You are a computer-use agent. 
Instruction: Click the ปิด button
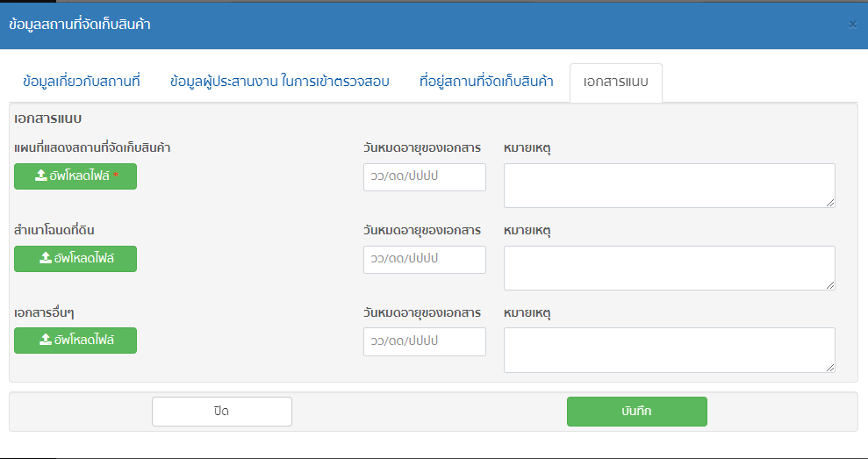point(222,412)
